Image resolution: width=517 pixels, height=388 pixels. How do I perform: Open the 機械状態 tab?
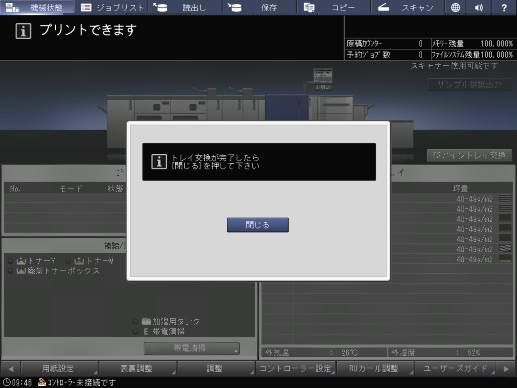tap(37, 7)
